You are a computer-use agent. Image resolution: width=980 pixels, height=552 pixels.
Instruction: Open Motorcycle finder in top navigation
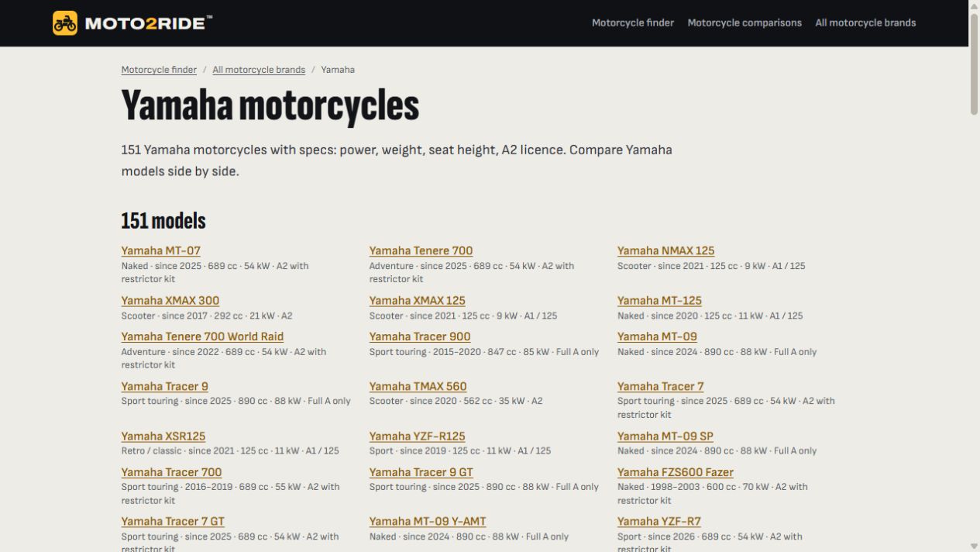pyautogui.click(x=633, y=23)
